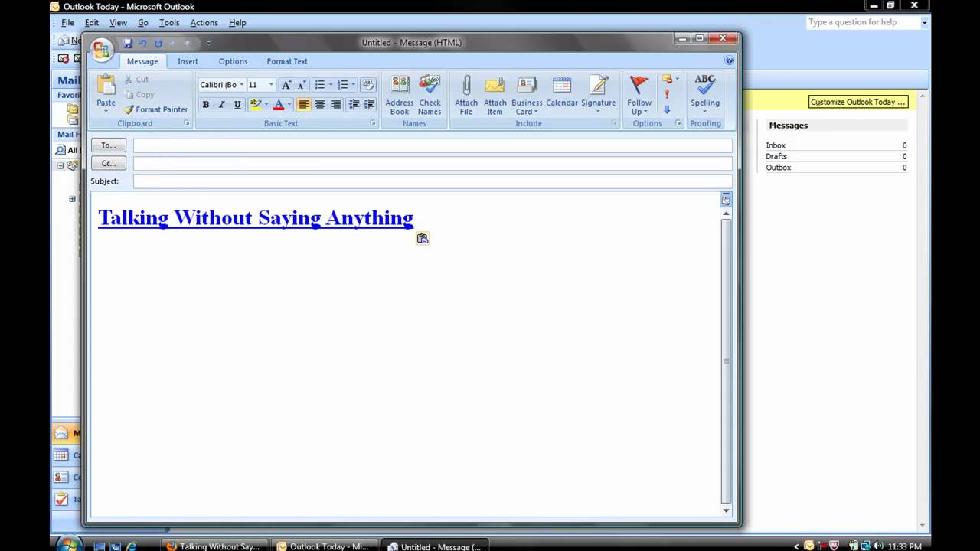Switch to the Insert ribbon tab
Viewport: 980px width, 551px height.
[188, 61]
